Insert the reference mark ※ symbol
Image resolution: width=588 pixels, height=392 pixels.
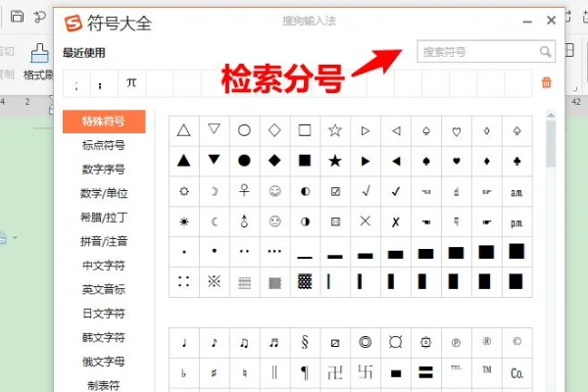tap(214, 281)
